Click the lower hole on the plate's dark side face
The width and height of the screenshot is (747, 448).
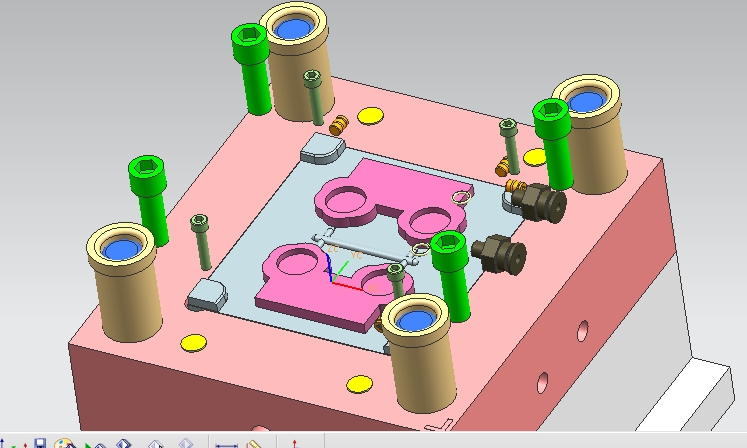(x=542, y=383)
